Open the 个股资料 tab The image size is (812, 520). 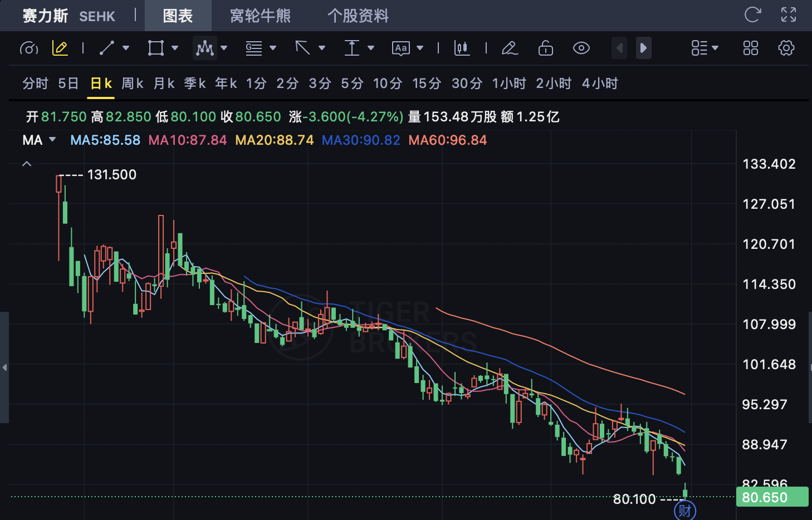pyautogui.click(x=358, y=16)
